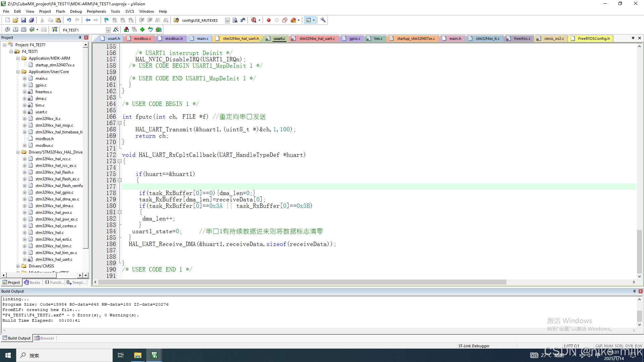Save all open files

32,20
